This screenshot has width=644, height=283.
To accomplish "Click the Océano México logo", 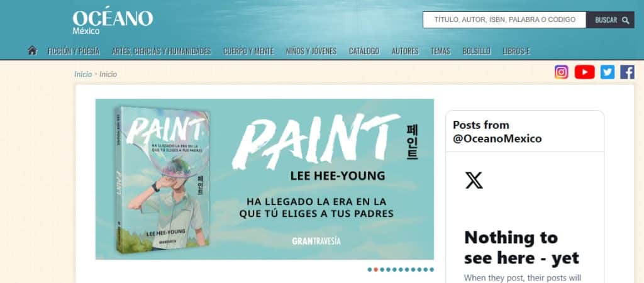I will [x=113, y=19].
